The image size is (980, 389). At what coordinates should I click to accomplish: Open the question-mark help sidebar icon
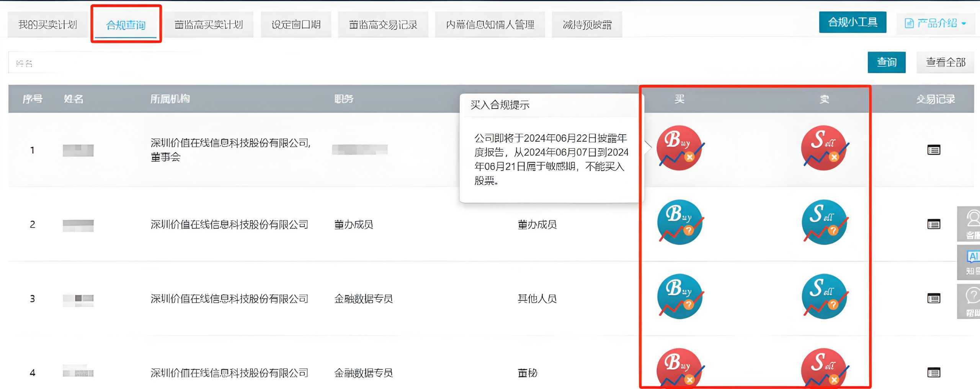[969, 301]
